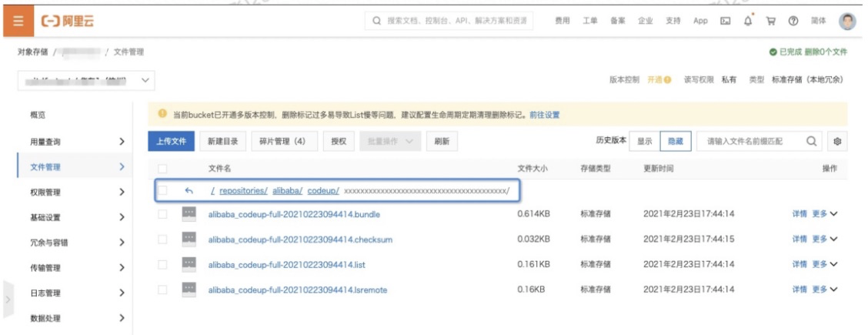Select the .bundle file checkbox

[x=162, y=214]
